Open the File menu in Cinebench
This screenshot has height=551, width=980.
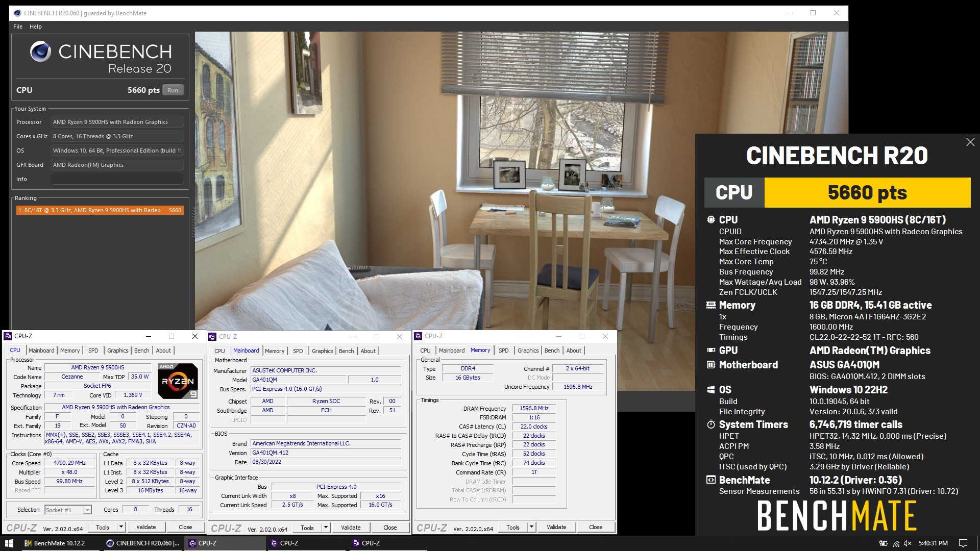coord(18,27)
